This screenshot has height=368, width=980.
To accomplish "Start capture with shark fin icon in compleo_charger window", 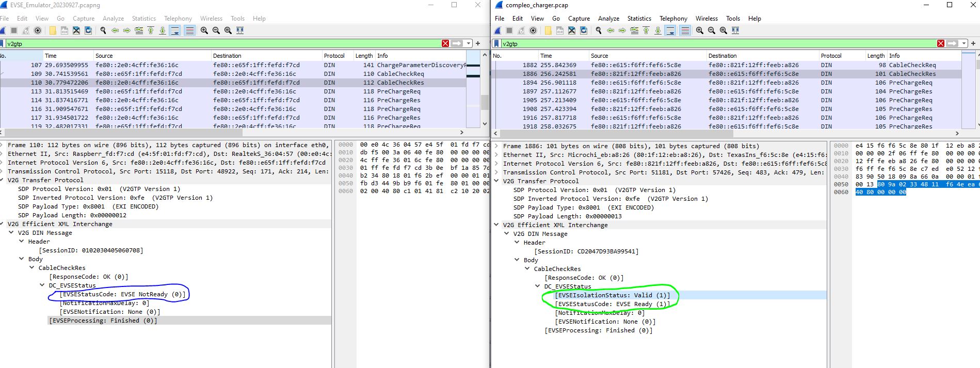I will pyautogui.click(x=498, y=30).
